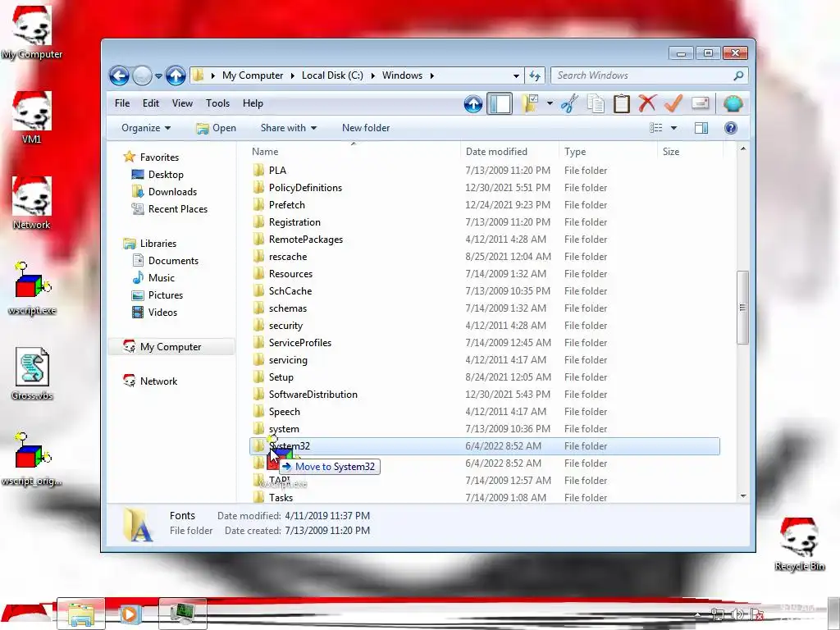Image resolution: width=840 pixels, height=630 pixels.
Task: Click the Change your view icon
Action: click(656, 127)
